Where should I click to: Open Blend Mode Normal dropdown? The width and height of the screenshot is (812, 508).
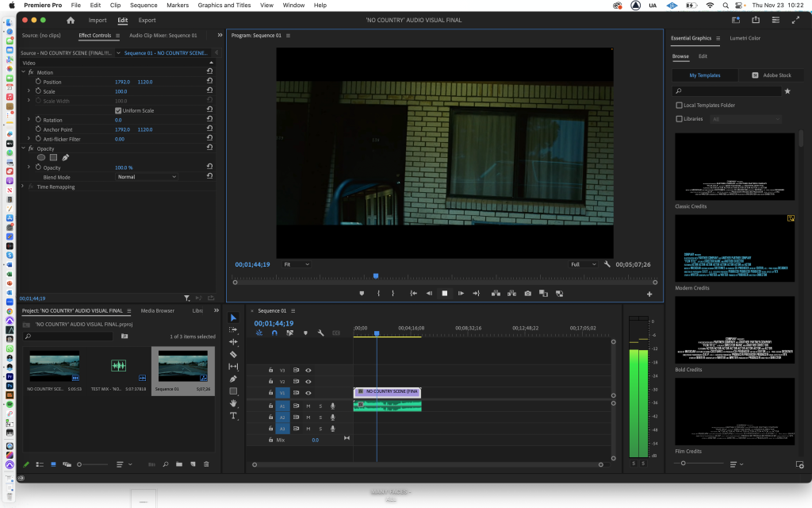147,177
